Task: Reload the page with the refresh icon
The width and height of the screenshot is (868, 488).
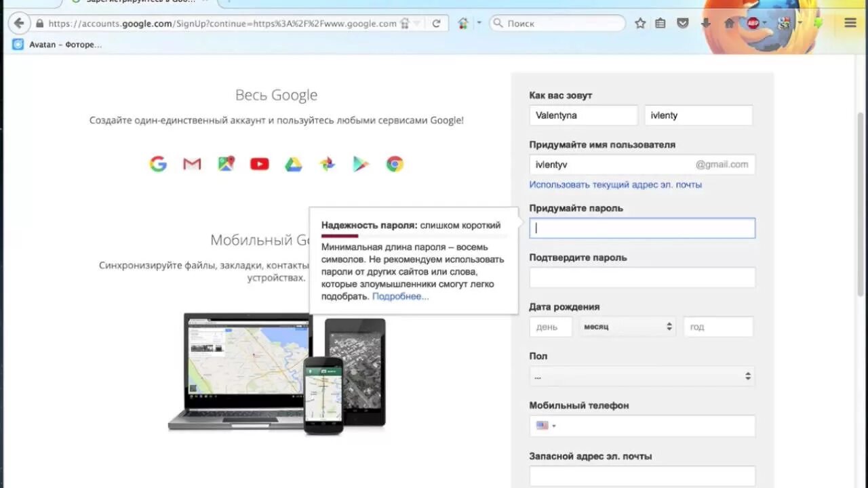Action: point(436,23)
